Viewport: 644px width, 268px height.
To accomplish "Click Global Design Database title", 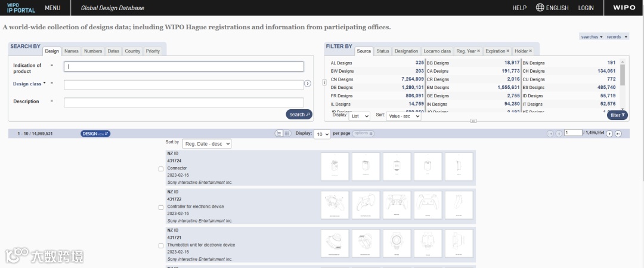I will [113, 8].
